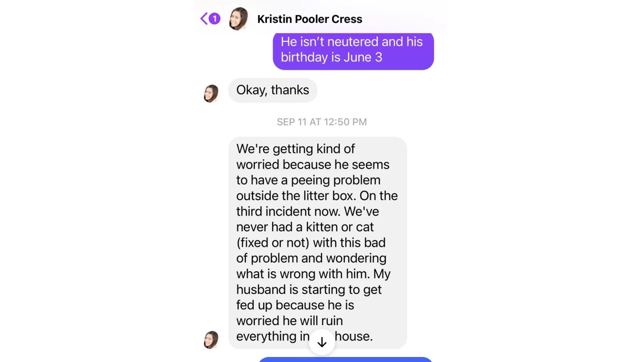Tap the 'We're getting kind of' opening line
This screenshot has width=644, height=362.
(x=296, y=149)
